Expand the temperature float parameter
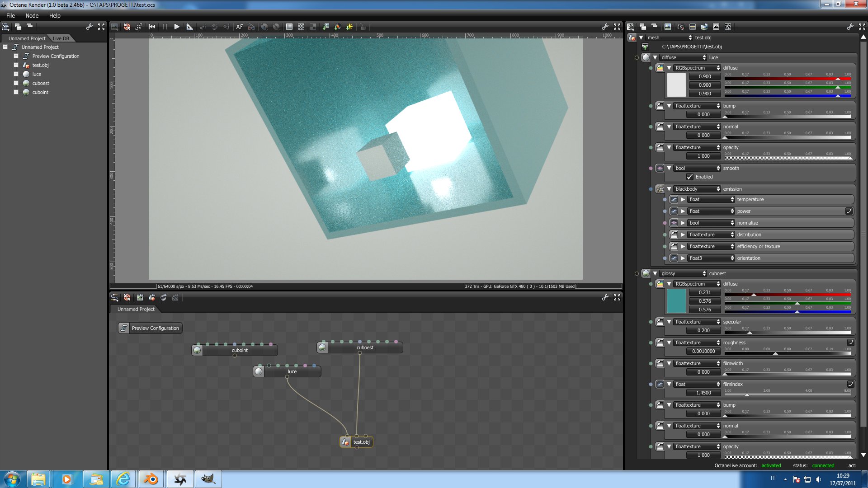868x488 pixels. (683, 199)
